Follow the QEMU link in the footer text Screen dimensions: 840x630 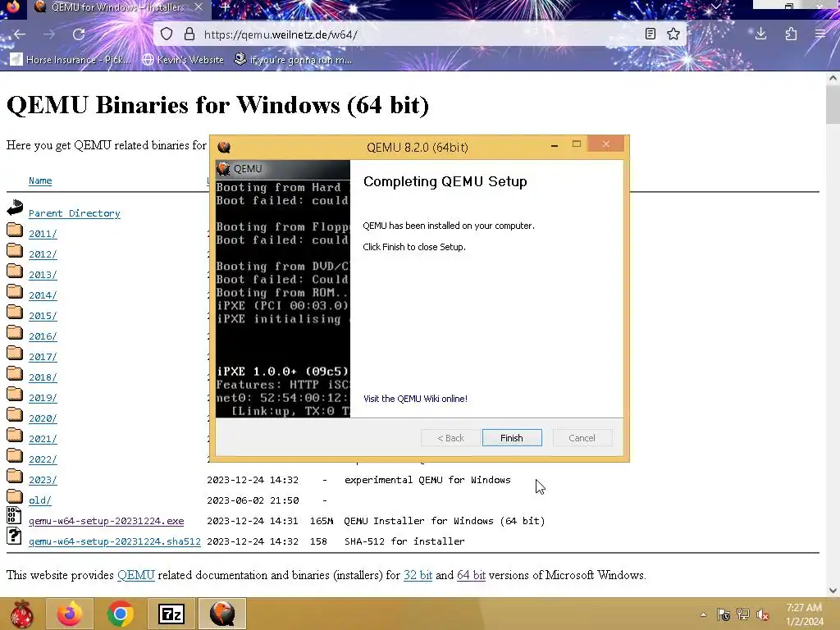pyautogui.click(x=136, y=575)
